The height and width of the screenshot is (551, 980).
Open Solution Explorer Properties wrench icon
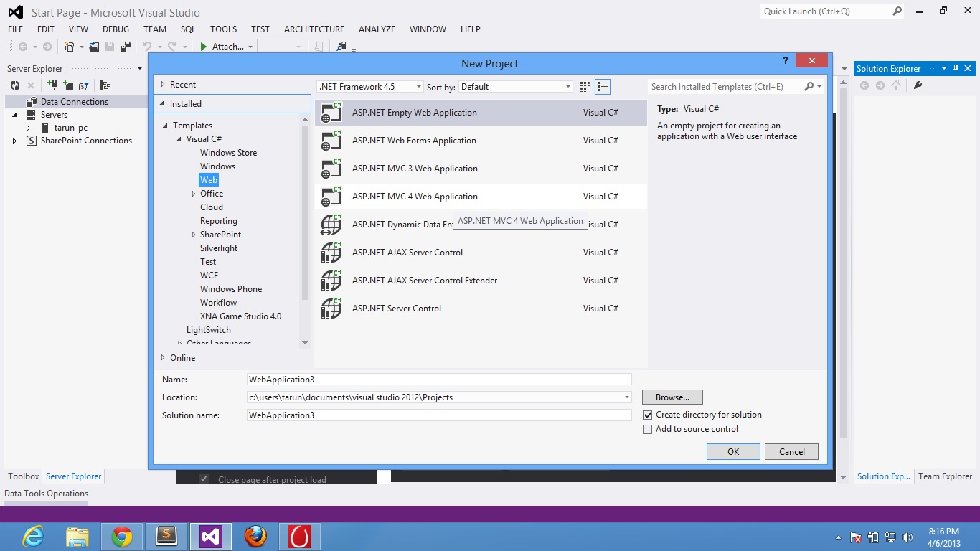coord(918,85)
